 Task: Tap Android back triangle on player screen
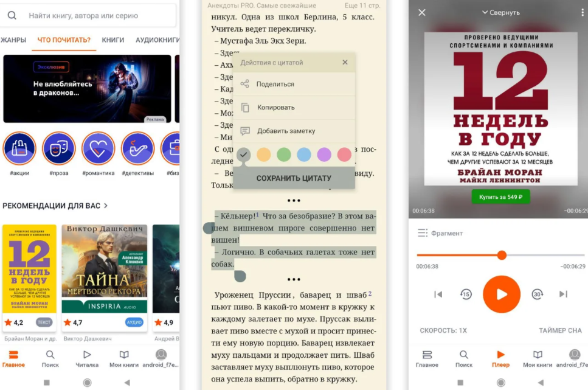point(541,383)
